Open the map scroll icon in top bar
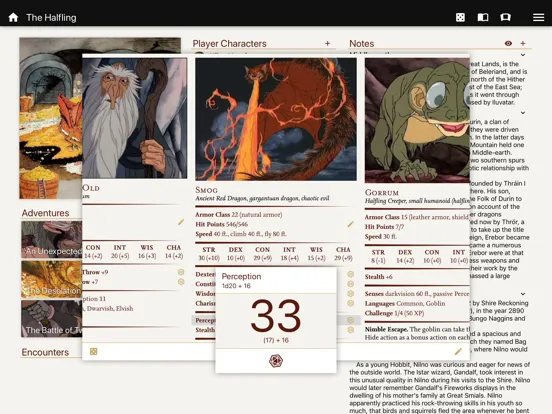552x414 pixels. pyautogui.click(x=506, y=17)
